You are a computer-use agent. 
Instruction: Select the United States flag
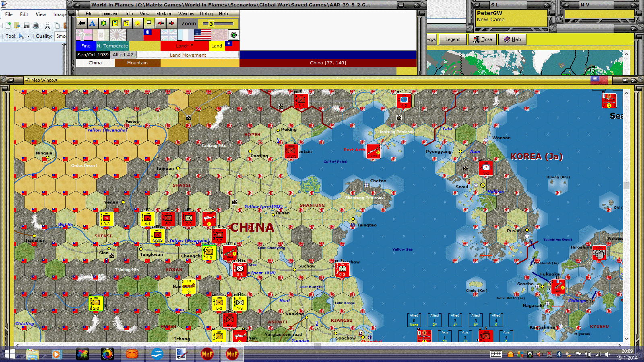point(202,35)
